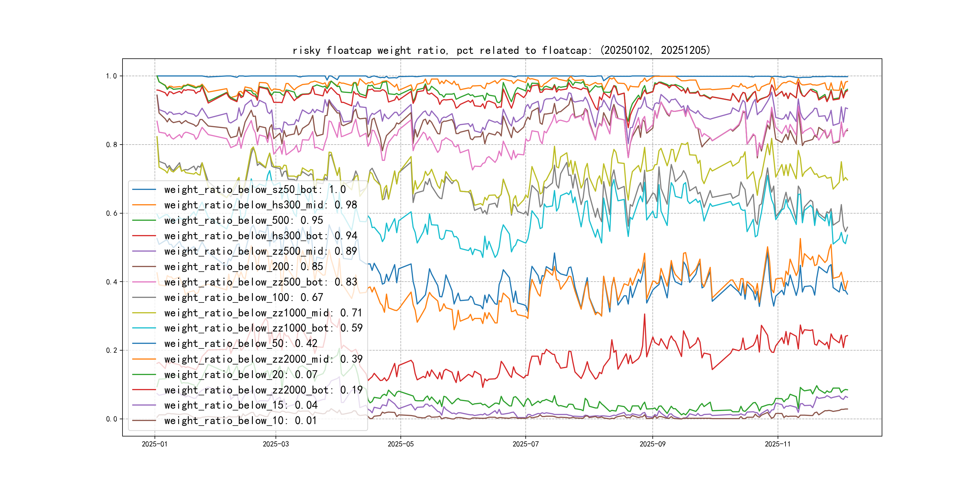Click legend entry weight_ratio_below_zz500_mid

pyautogui.click(x=260, y=251)
